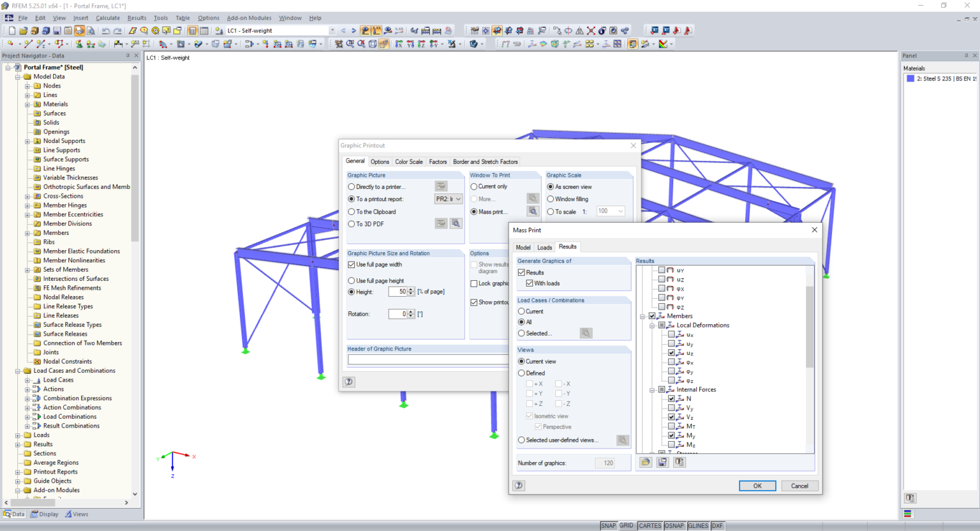Expand the Members node in Project Navigator
The width and height of the screenshot is (980, 531).
[x=28, y=232]
